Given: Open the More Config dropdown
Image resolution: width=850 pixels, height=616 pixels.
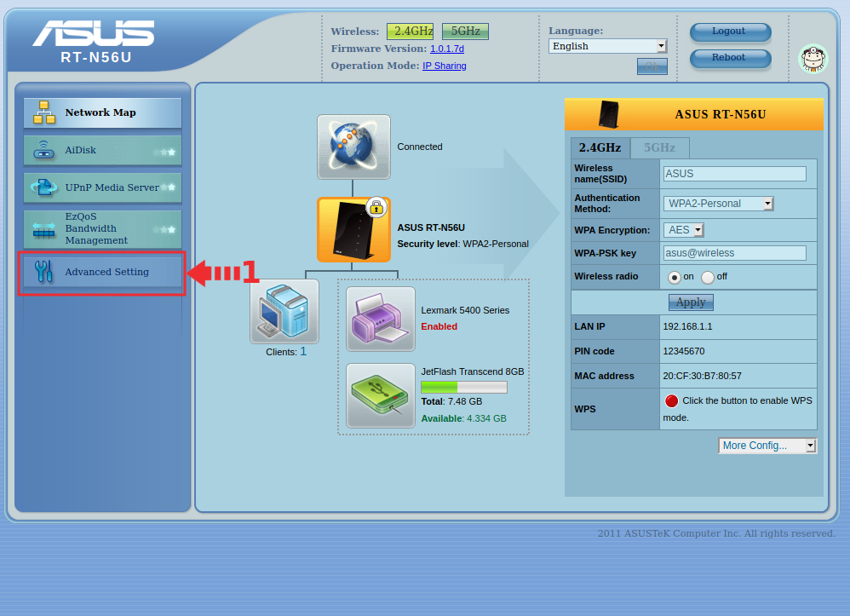Looking at the screenshot, I should pos(767,446).
